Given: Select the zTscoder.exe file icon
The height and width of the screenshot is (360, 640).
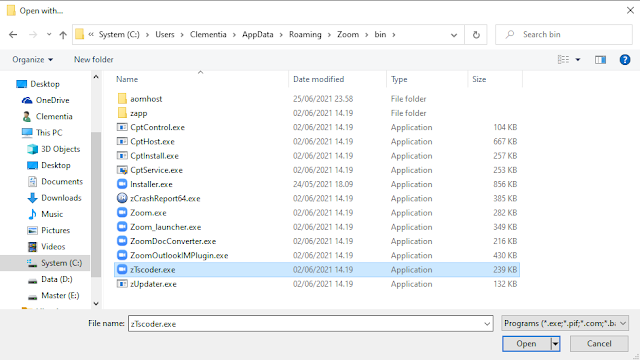Looking at the screenshot, I should [x=122, y=269].
